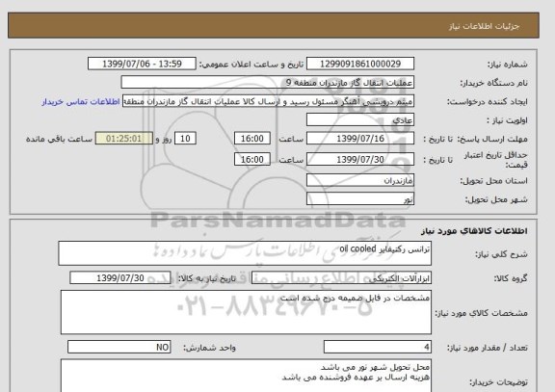The width and height of the screenshot is (555, 392).
Task: Click the remaining time counter 01:25:01
Action: 124,139
